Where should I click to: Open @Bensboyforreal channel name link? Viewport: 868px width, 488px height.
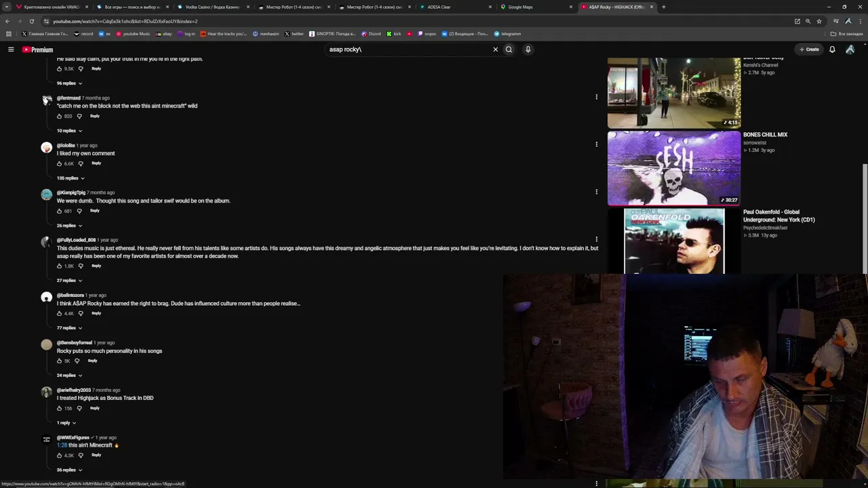pos(75,343)
